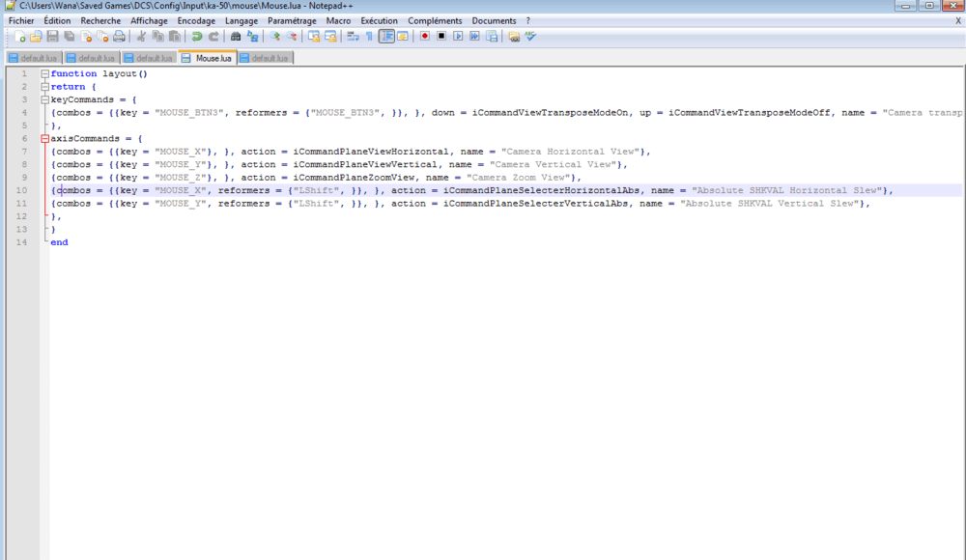
Task: Collapse the axisCommands code block
Action: 43,138
